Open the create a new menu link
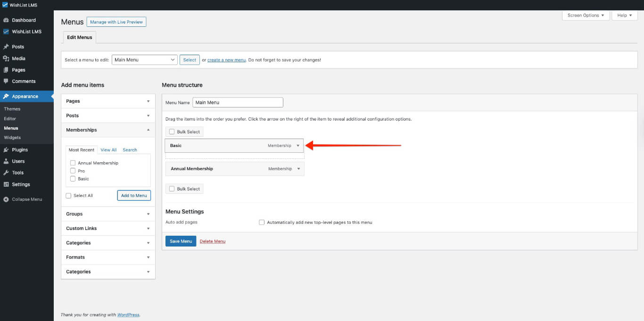 coord(225,60)
